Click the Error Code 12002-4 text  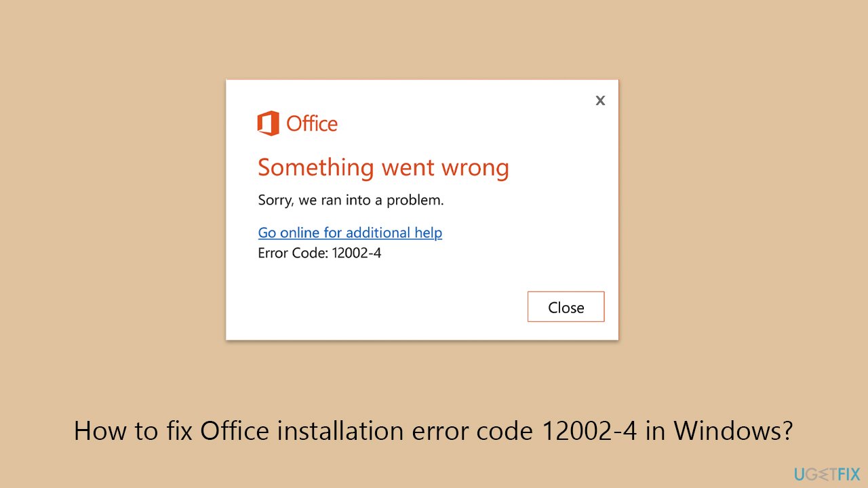(319, 253)
